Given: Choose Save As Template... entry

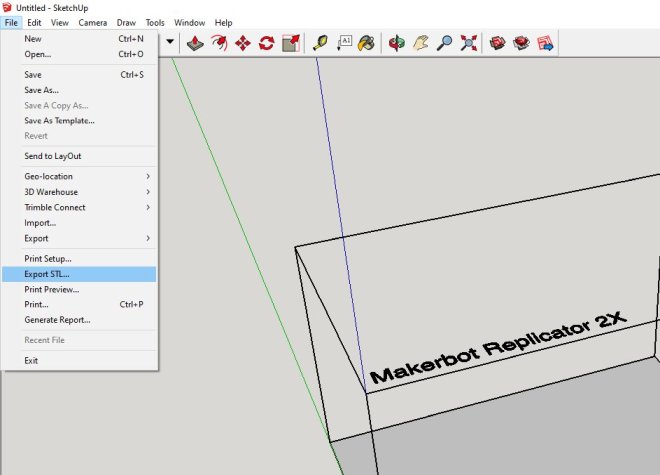Looking at the screenshot, I should (79, 121).
